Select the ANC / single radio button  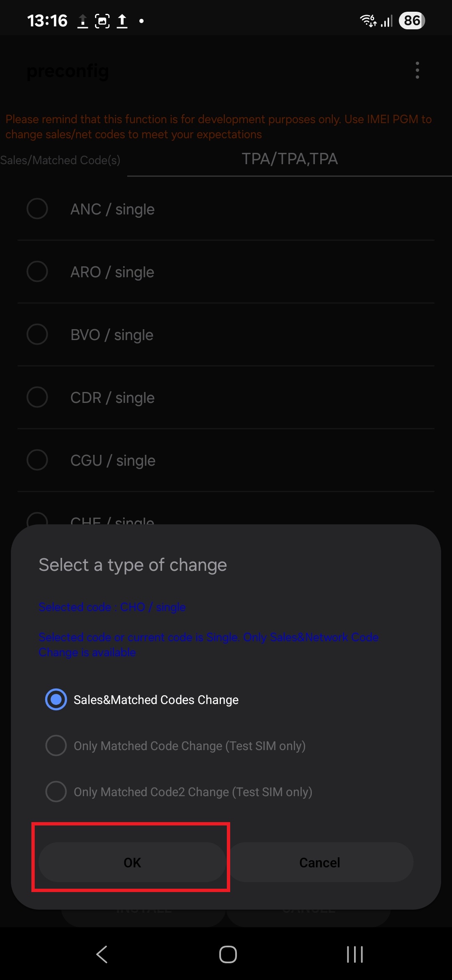coord(37,209)
